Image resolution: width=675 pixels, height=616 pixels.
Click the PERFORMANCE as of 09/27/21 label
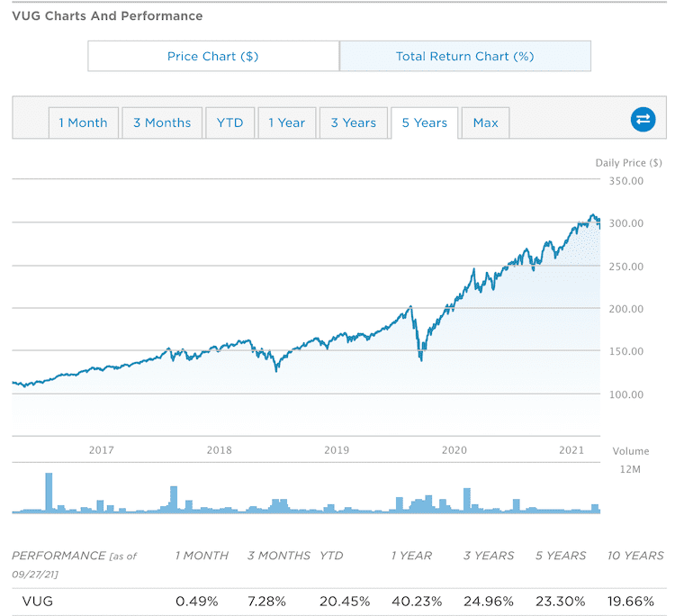[74, 565]
